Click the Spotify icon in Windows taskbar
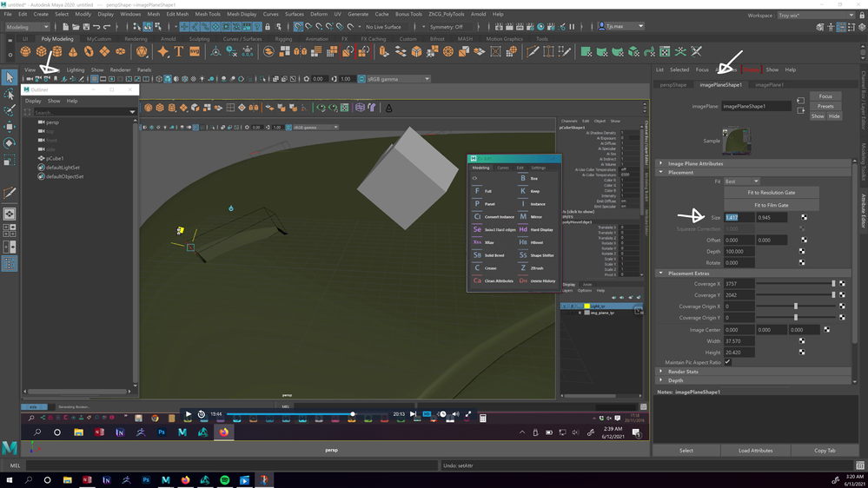Viewport: 868px width, 488px height. point(224,479)
